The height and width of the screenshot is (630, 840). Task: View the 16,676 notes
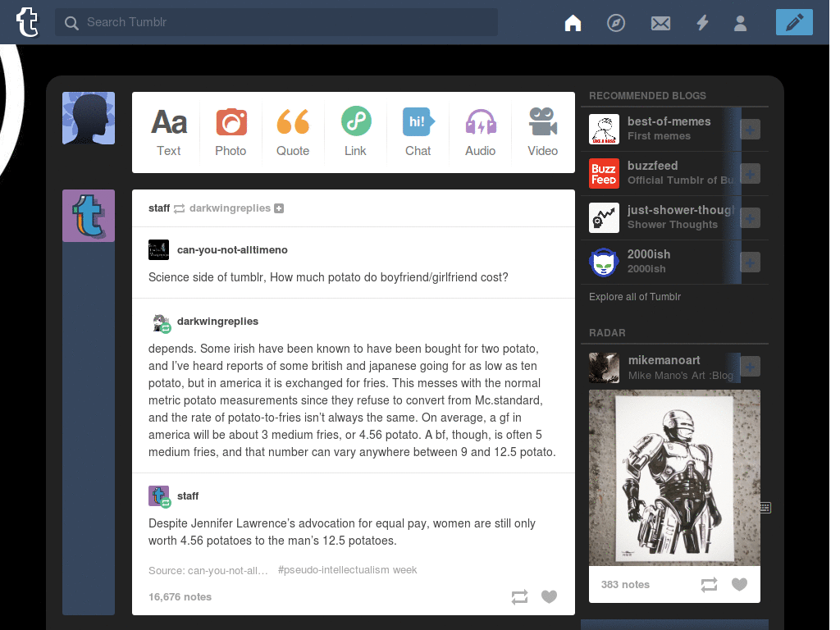(x=180, y=597)
